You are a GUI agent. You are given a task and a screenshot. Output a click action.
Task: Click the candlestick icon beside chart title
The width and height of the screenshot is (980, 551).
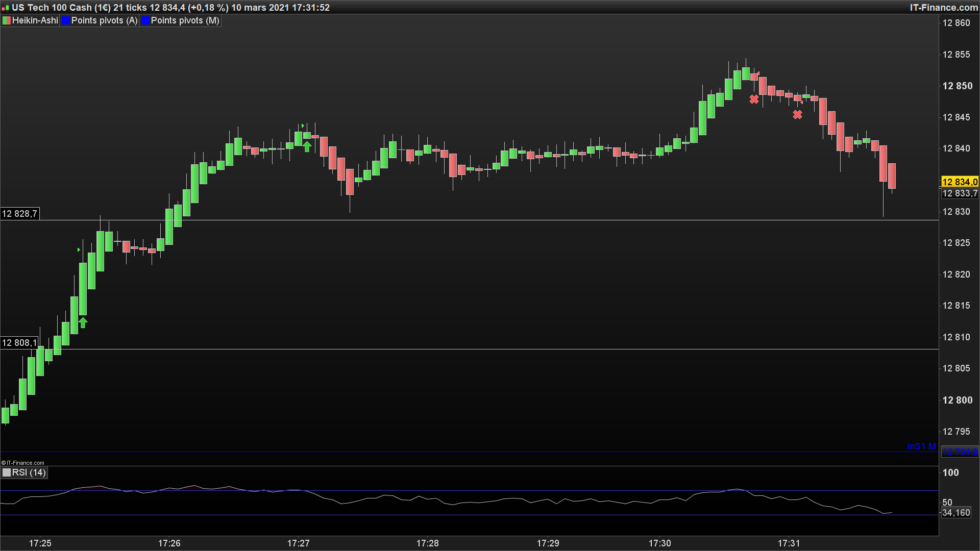pos(5,8)
